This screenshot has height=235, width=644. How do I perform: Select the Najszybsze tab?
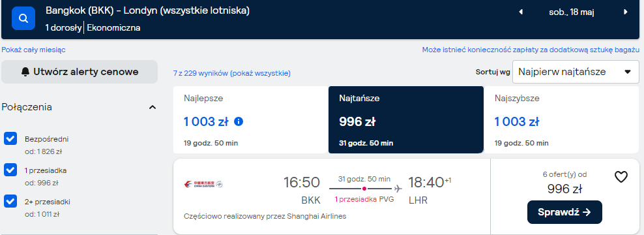point(563,119)
